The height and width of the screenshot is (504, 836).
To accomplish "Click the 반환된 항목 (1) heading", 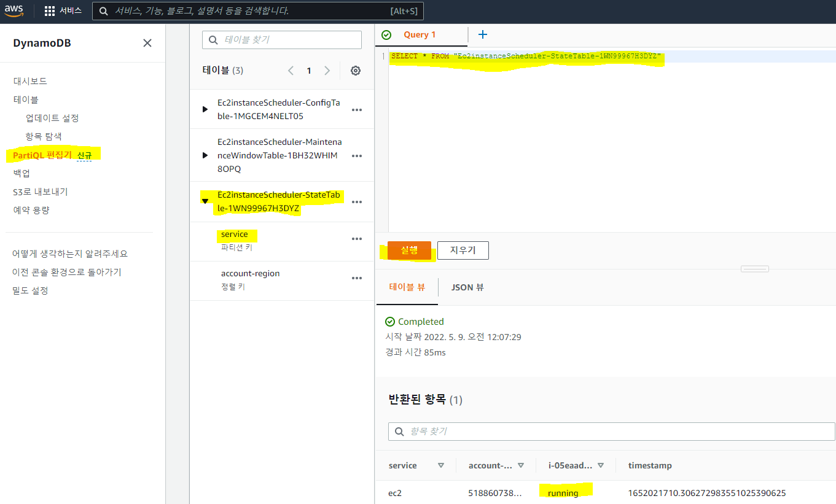I will click(x=426, y=400).
